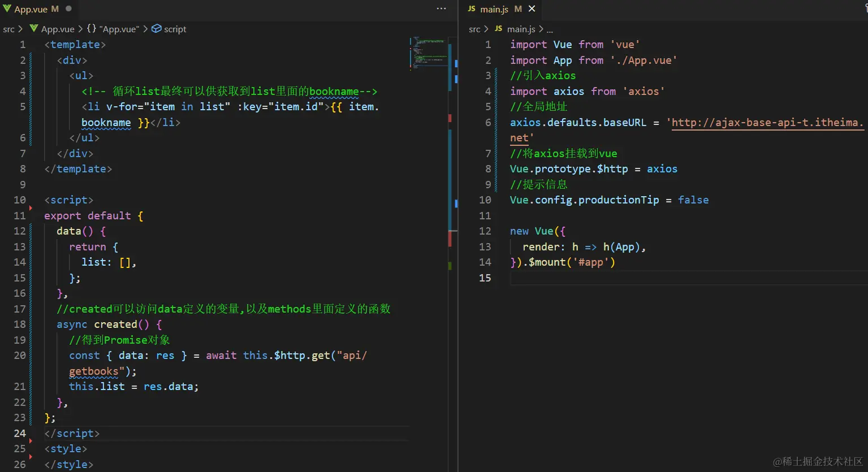Viewport: 868px width, 472px height.
Task: Click the await keyword on line 20
Action: click(x=221, y=356)
